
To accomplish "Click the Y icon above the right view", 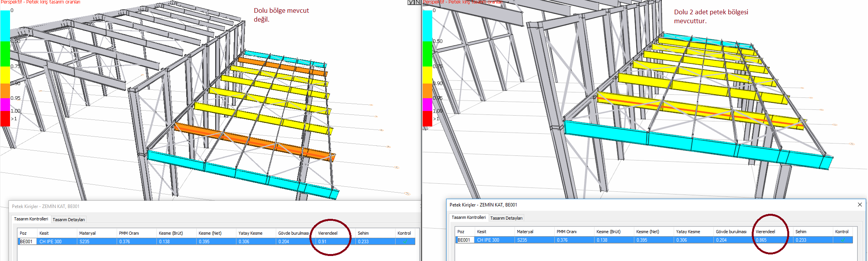I will [x=411, y=2].
